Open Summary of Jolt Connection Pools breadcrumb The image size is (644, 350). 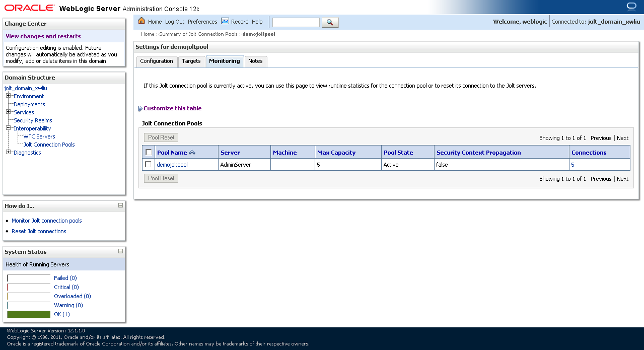point(199,34)
